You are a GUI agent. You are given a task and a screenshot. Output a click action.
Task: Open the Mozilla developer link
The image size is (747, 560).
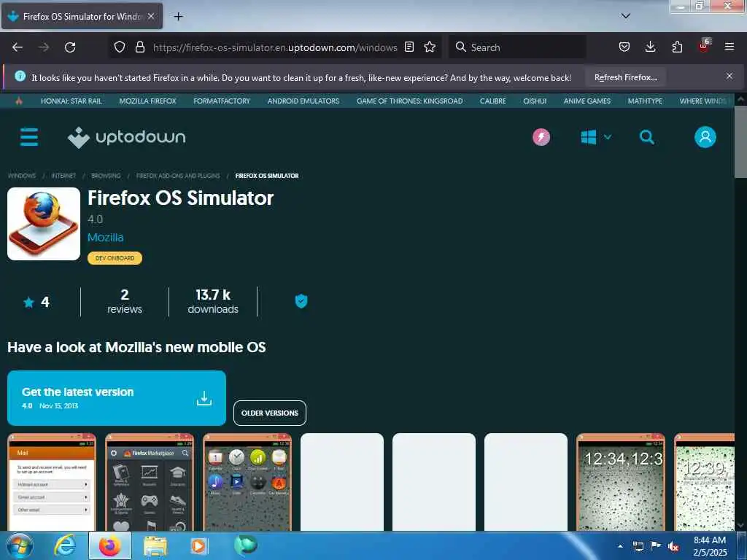[105, 237]
